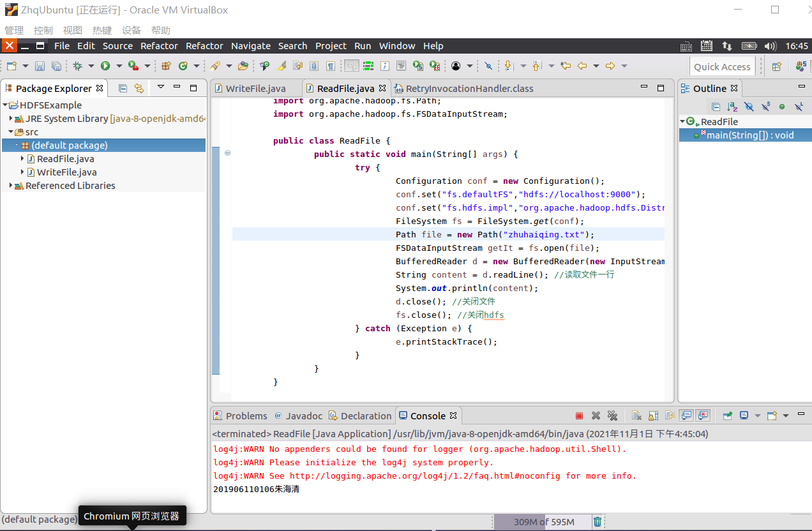This screenshot has height=531, width=812.
Task: Click the green Run button in toolbar
Action: point(105,66)
